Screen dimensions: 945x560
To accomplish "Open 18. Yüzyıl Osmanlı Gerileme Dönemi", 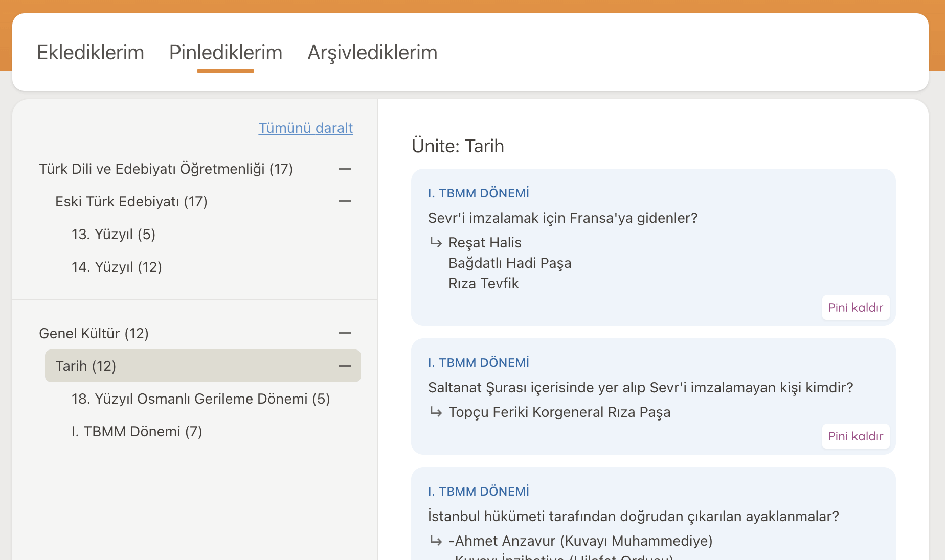I will [x=200, y=399].
